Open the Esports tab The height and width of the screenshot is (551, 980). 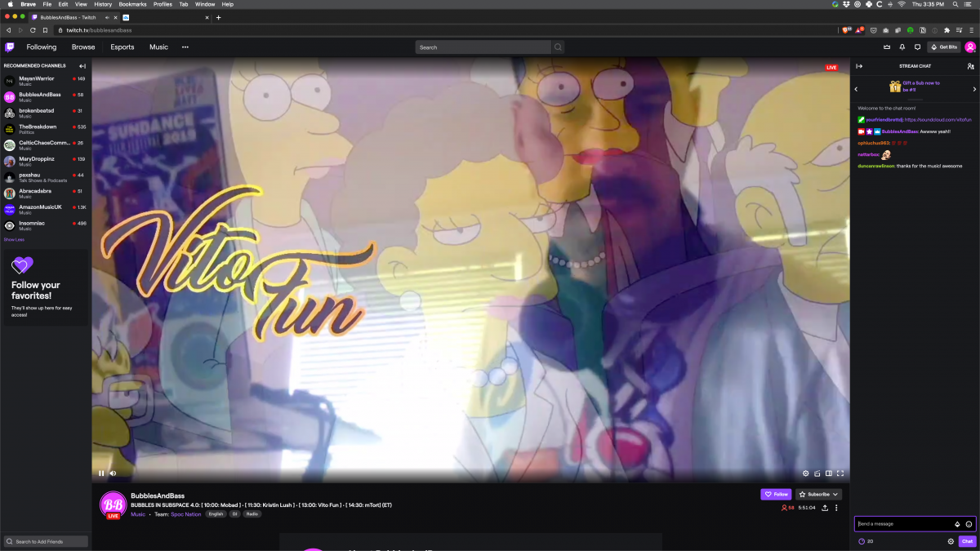(x=122, y=47)
